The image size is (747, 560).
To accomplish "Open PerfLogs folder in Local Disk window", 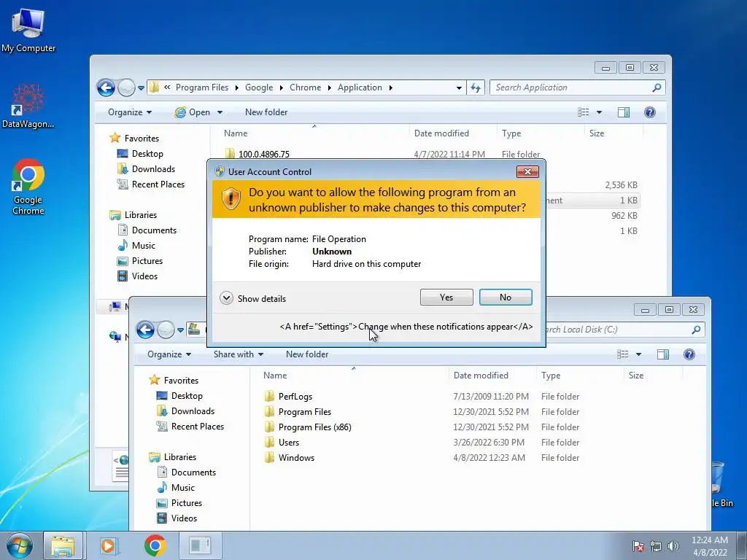I will (295, 396).
